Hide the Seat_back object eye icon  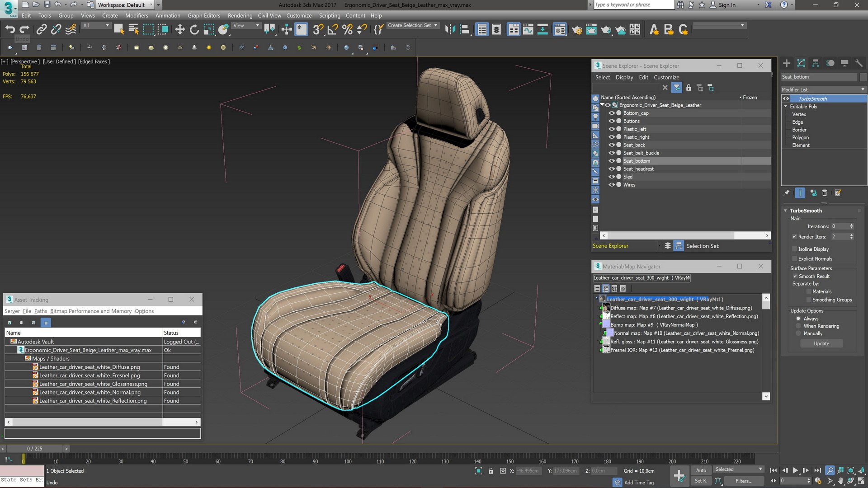point(612,145)
